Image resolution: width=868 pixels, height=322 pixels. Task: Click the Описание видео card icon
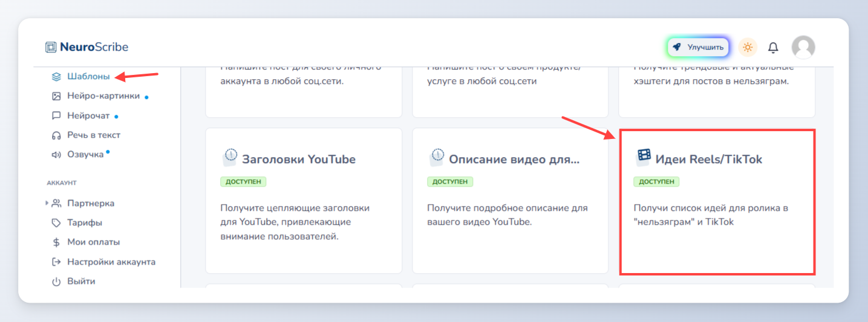point(436,158)
